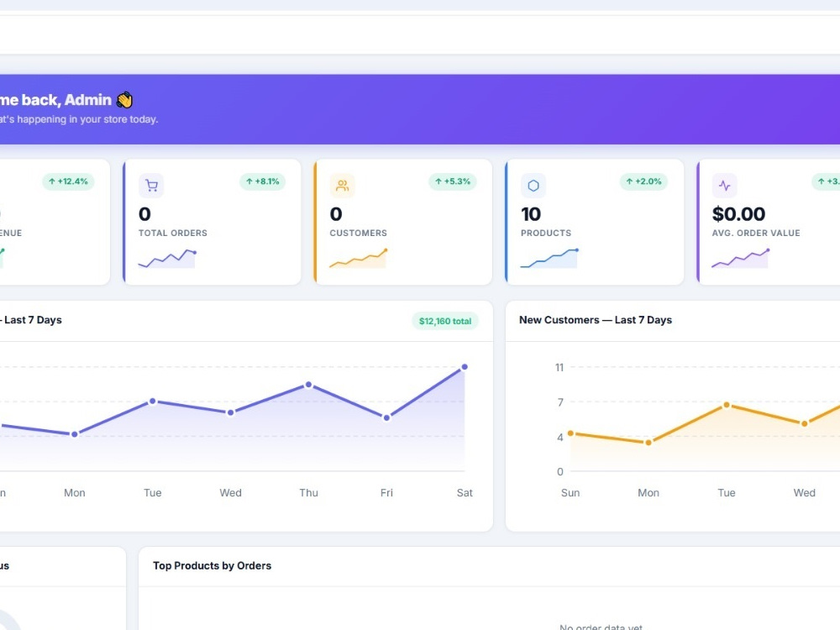Click the 'Thu' axis label on revenue chart
The width and height of the screenshot is (840, 630).
[308, 493]
